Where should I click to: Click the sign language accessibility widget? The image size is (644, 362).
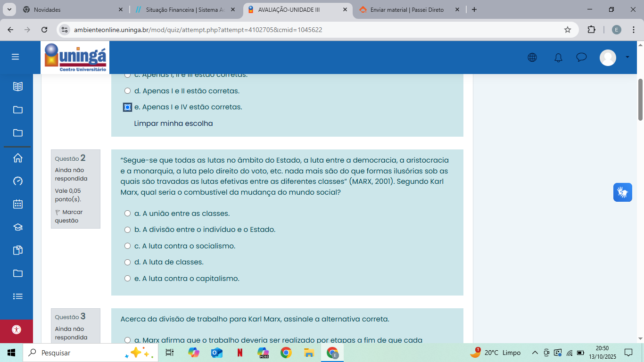(x=622, y=192)
